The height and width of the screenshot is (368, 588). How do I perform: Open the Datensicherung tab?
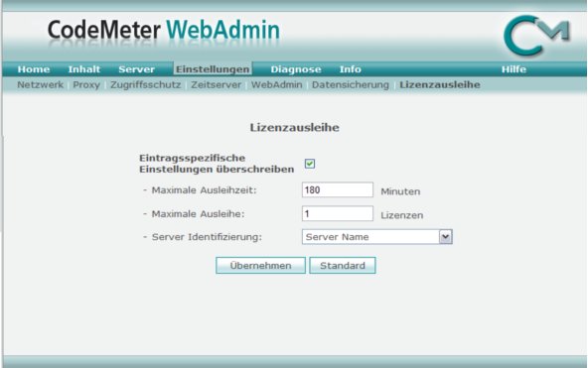(x=351, y=85)
